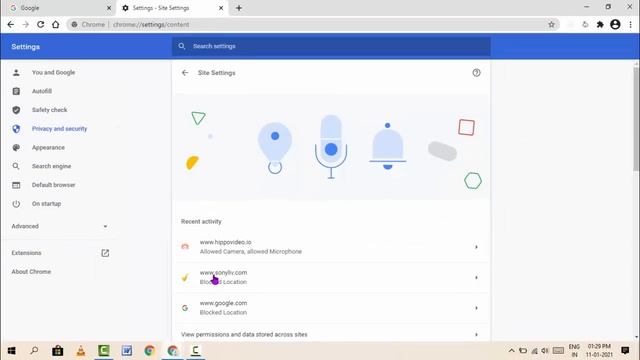Image resolution: width=640 pixels, height=360 pixels.
Task: Open the Extensions link in sidebar
Action: (26, 253)
